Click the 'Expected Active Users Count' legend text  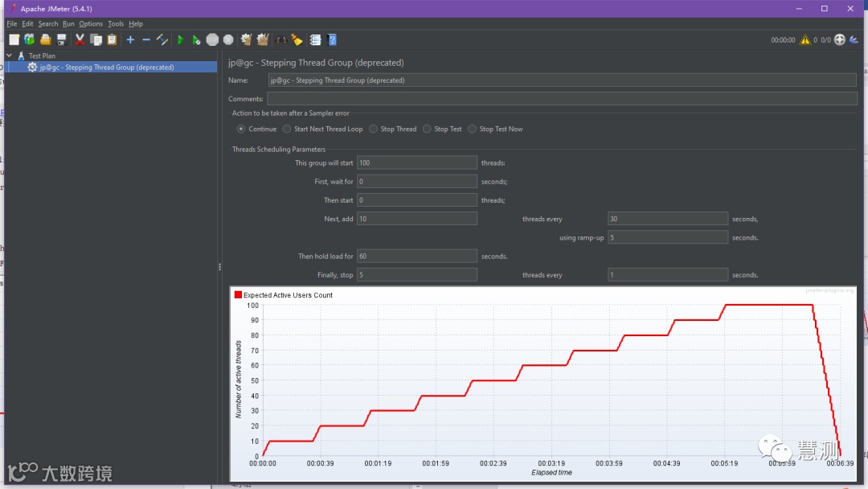tap(288, 295)
